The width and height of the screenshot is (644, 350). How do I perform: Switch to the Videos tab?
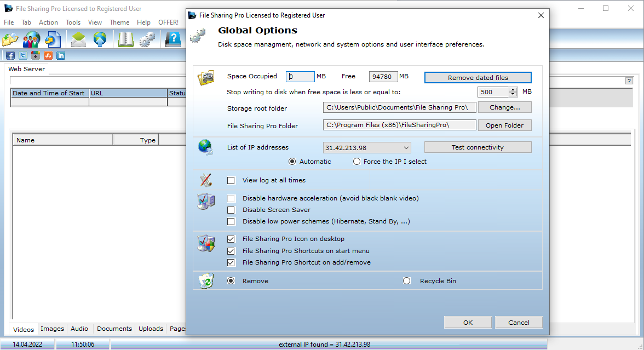click(x=24, y=330)
